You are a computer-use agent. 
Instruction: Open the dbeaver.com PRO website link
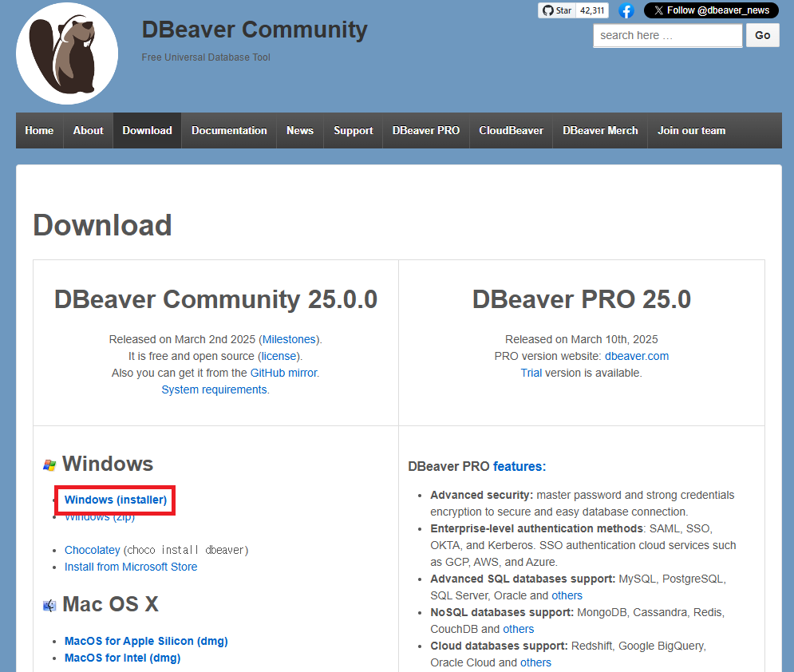click(x=637, y=356)
